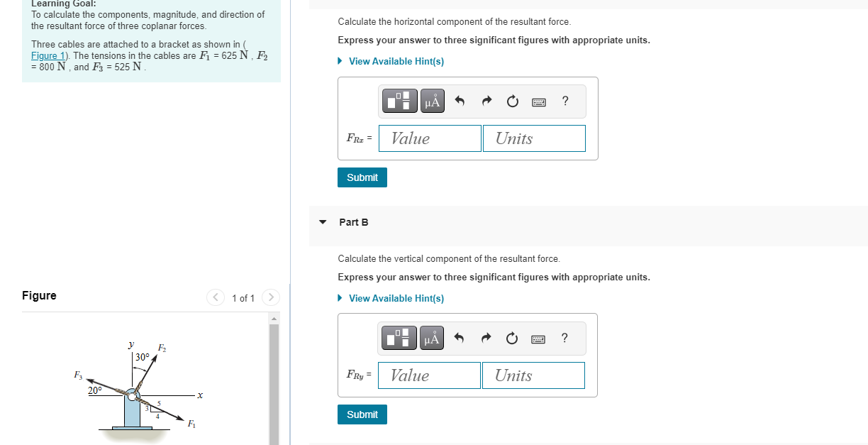
Task: Expand View Available Hint(s) for Part A
Action: [x=396, y=61]
